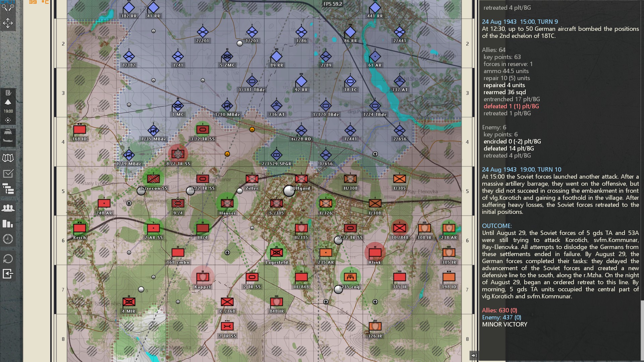
Task: Select the 41 RR blue diamond unit
Action: coord(153,8)
